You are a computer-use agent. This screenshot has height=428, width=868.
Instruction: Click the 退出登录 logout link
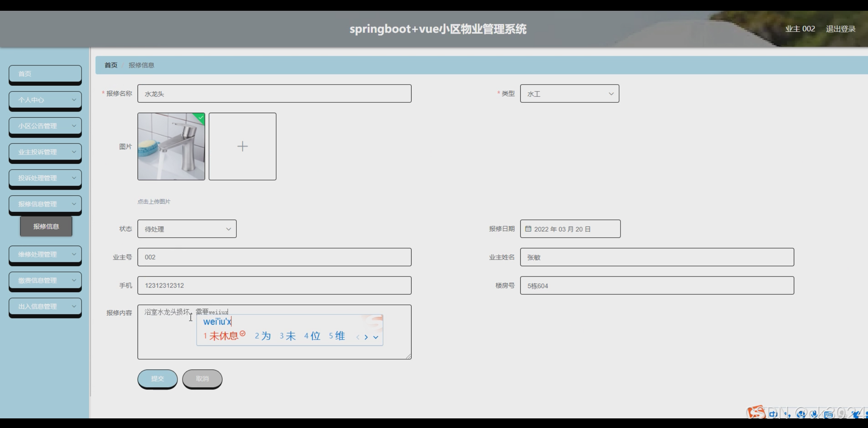click(x=840, y=29)
